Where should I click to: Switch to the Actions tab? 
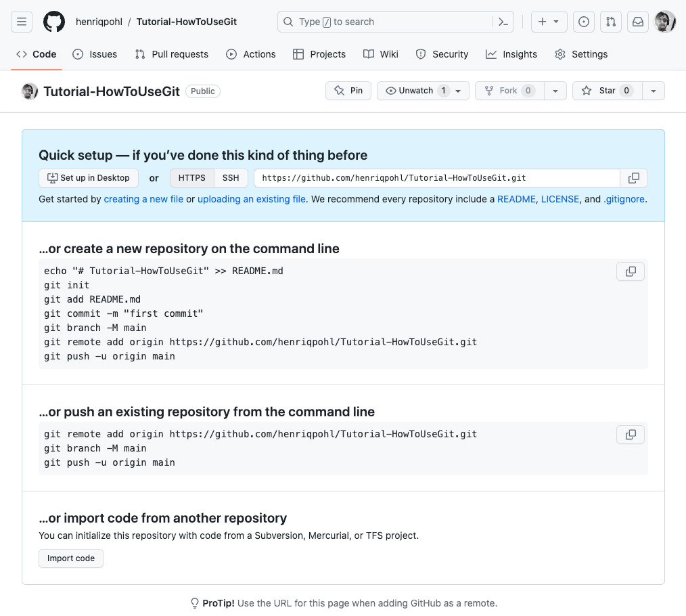coord(251,54)
